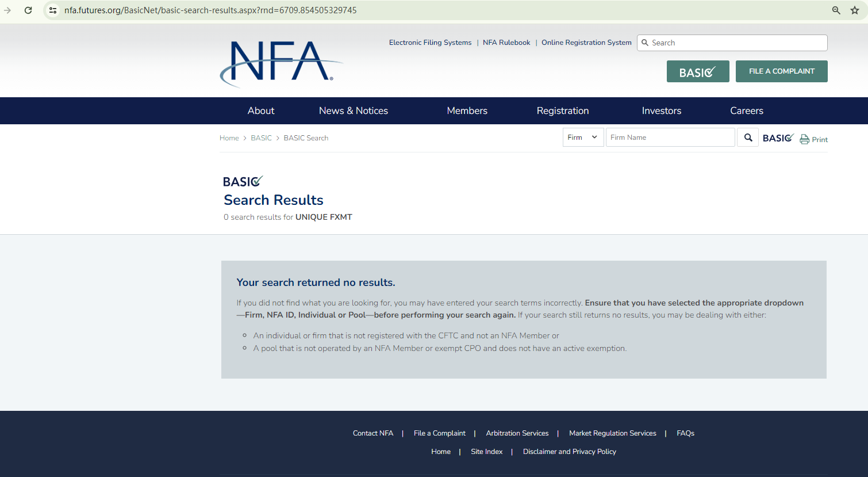Click the Print printer icon

pyautogui.click(x=804, y=139)
